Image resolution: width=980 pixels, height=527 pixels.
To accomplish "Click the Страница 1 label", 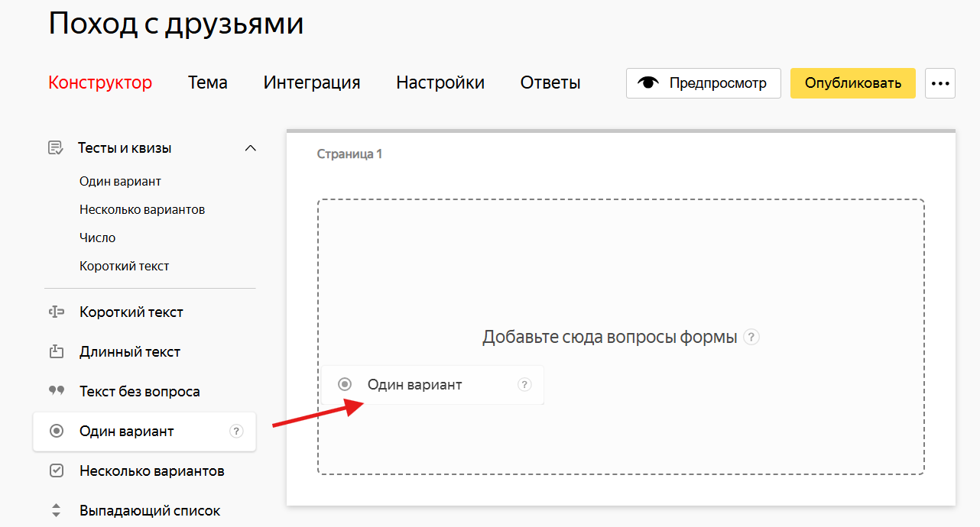I will click(x=349, y=154).
